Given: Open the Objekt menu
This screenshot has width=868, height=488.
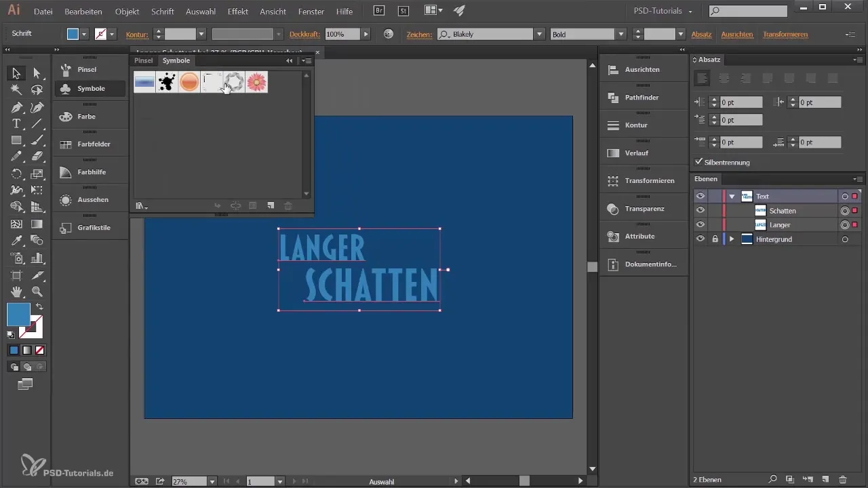Looking at the screenshot, I should point(127,12).
